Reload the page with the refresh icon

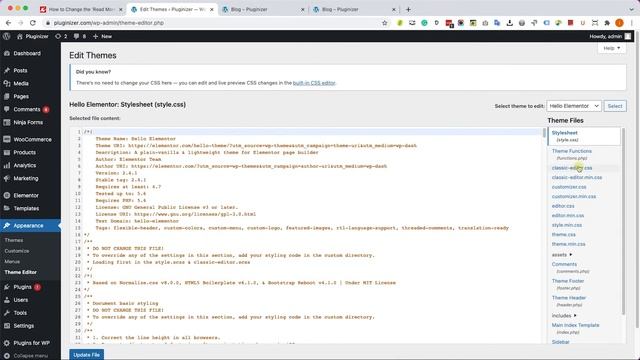[33, 23]
